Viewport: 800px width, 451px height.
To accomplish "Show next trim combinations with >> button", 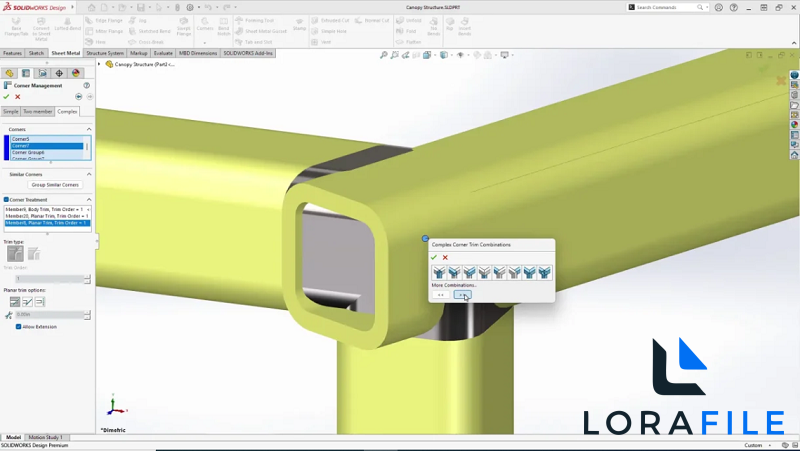I will pos(462,294).
